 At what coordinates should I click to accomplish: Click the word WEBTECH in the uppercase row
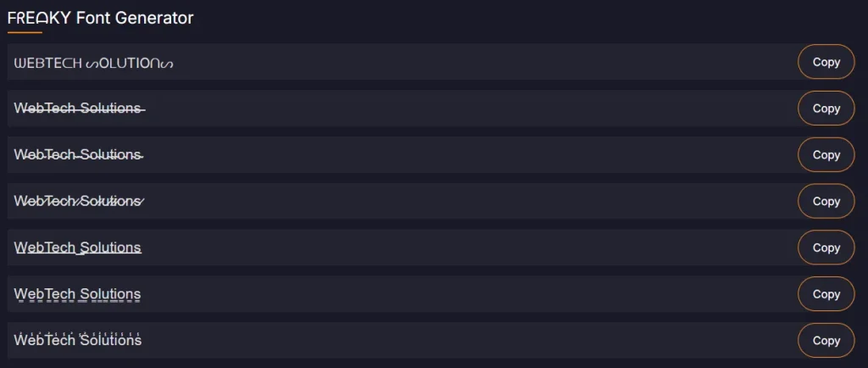click(x=47, y=63)
